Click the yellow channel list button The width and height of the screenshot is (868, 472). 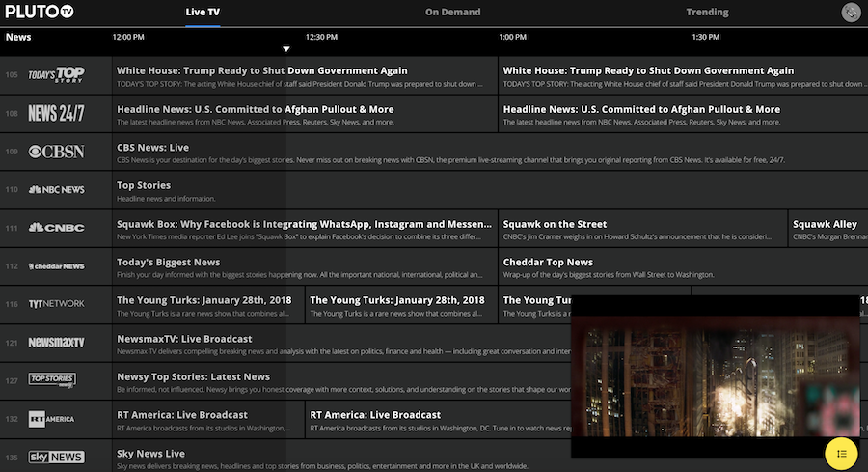pyautogui.click(x=841, y=453)
